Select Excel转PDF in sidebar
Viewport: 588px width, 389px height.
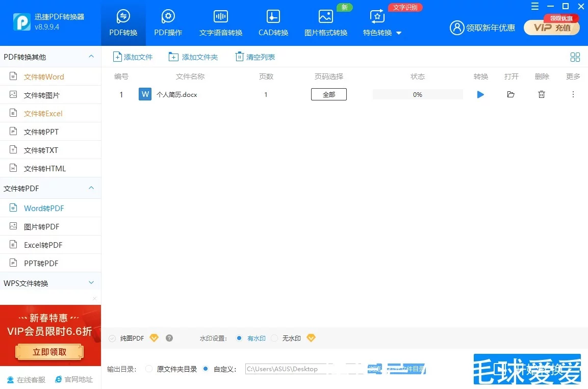pos(50,245)
